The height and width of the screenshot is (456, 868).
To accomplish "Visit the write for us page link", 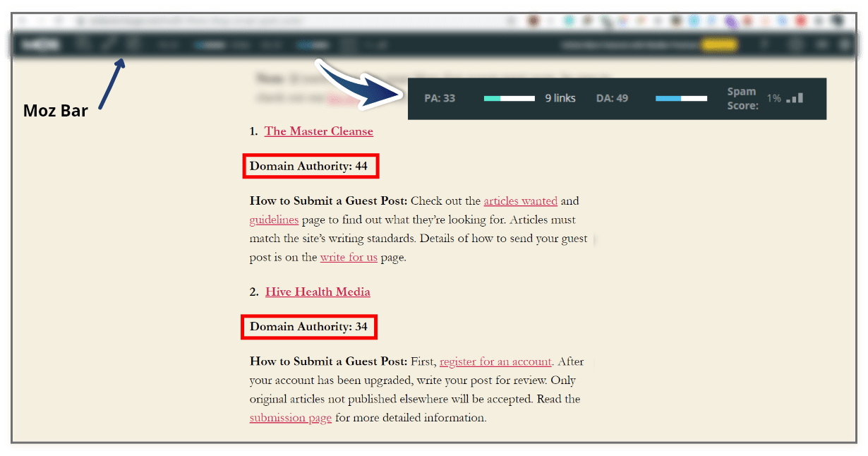I will pyautogui.click(x=349, y=258).
